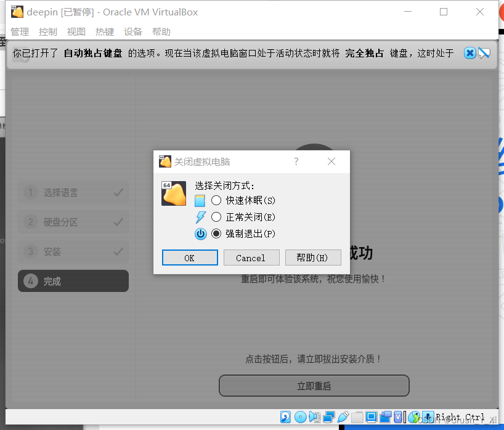Open the 视图 menu

pyautogui.click(x=76, y=31)
